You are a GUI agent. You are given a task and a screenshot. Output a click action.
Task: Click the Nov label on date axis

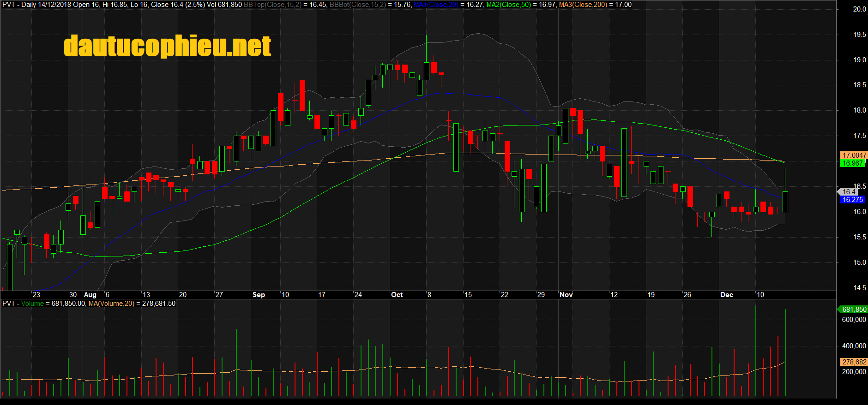tap(566, 295)
